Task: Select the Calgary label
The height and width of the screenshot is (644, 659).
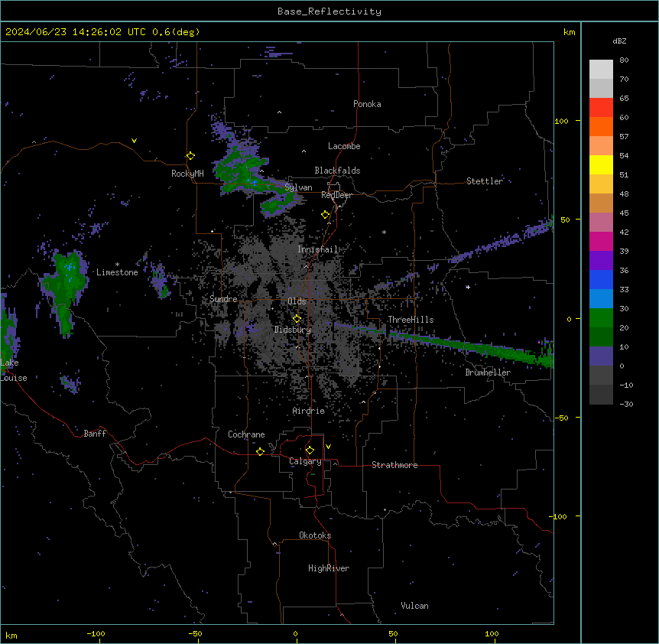Action: pyautogui.click(x=305, y=461)
